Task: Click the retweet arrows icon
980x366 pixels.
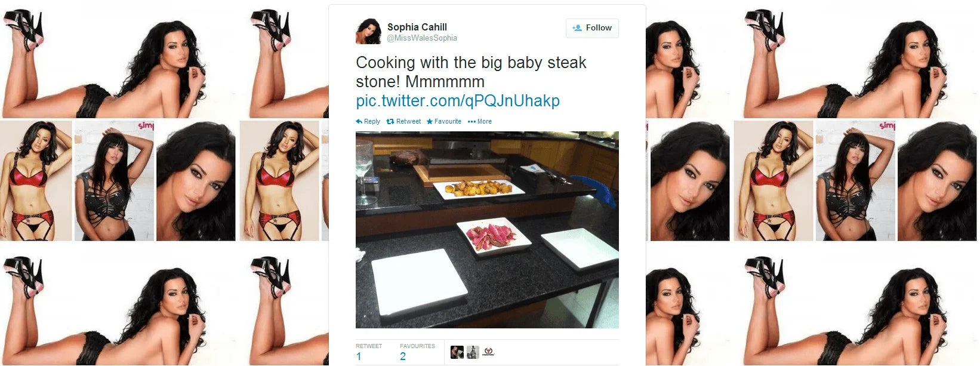Action: tap(390, 121)
